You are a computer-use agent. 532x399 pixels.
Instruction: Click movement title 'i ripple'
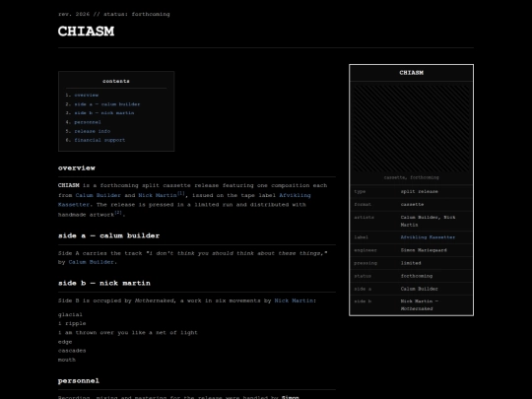click(x=72, y=324)
